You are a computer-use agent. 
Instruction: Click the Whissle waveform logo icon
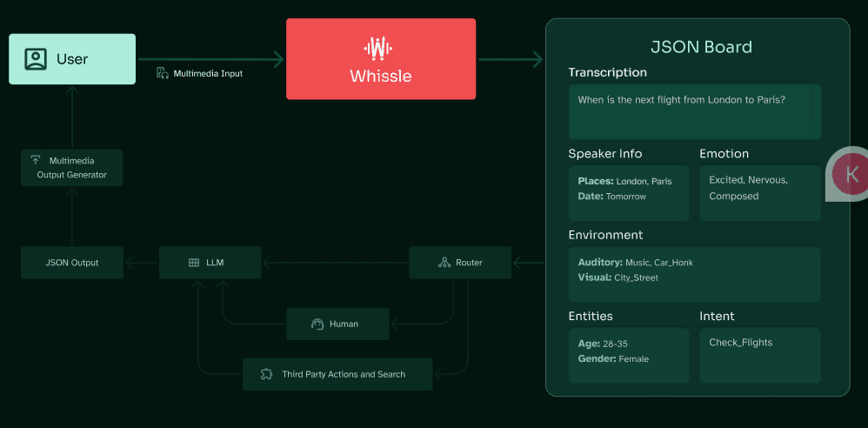pyautogui.click(x=380, y=47)
